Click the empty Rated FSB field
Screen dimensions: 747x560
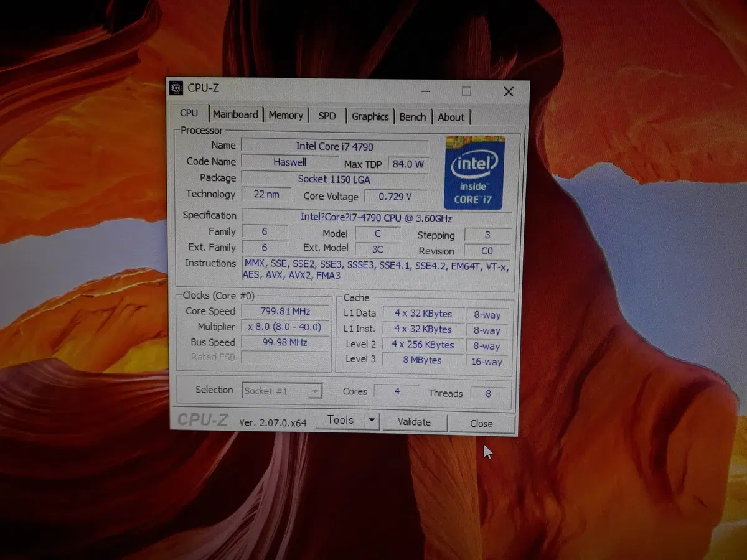point(286,358)
